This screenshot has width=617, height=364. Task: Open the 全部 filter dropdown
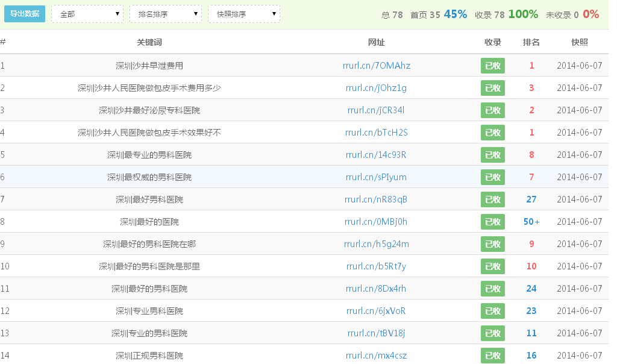point(86,13)
